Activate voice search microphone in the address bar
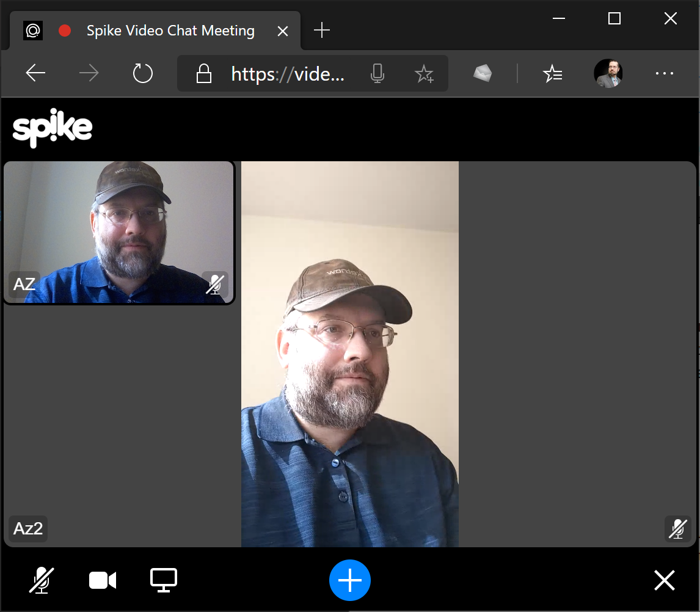 click(377, 73)
